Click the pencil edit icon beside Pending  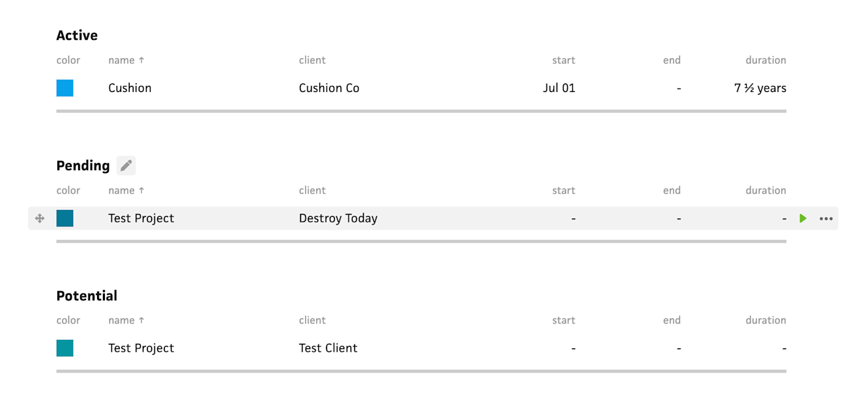[x=126, y=166]
